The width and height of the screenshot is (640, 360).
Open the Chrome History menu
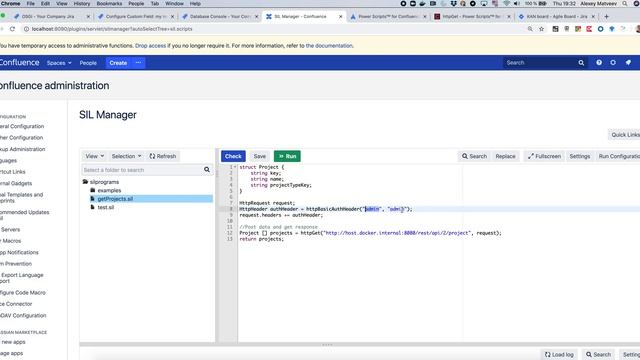point(82,3)
